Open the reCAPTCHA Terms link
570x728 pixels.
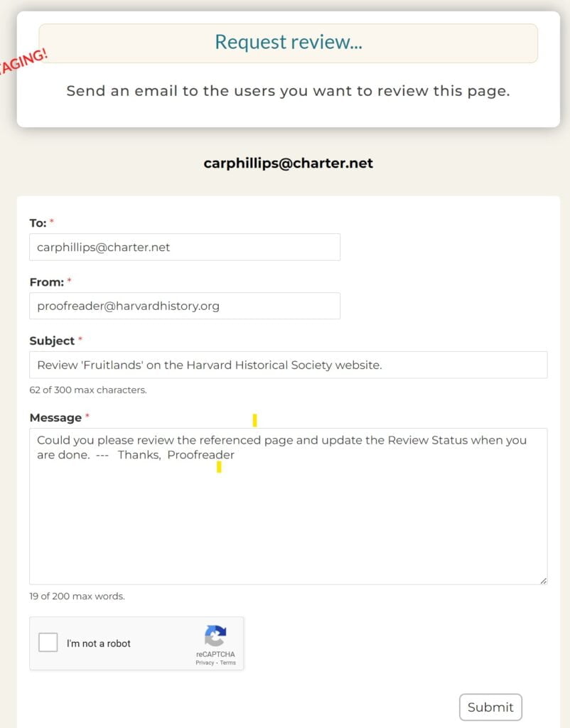[227, 663]
